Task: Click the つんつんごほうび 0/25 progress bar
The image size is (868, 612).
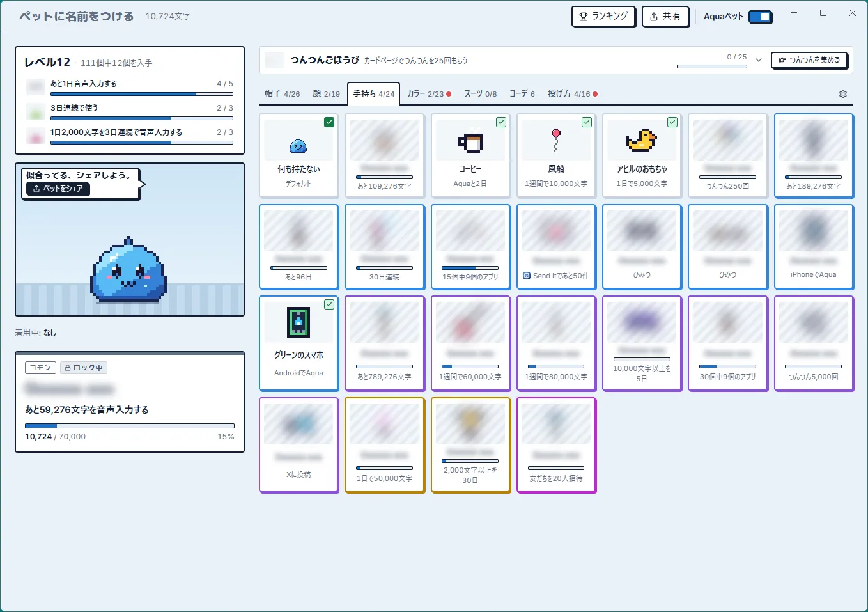Action: click(x=712, y=67)
